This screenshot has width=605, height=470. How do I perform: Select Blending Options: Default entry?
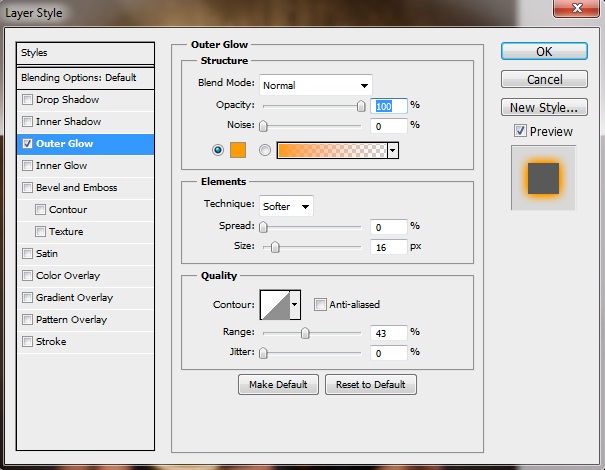pyautogui.click(x=85, y=78)
